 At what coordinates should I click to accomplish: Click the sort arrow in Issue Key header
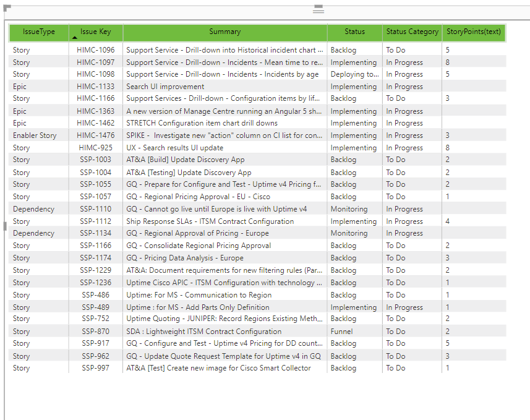coord(75,38)
